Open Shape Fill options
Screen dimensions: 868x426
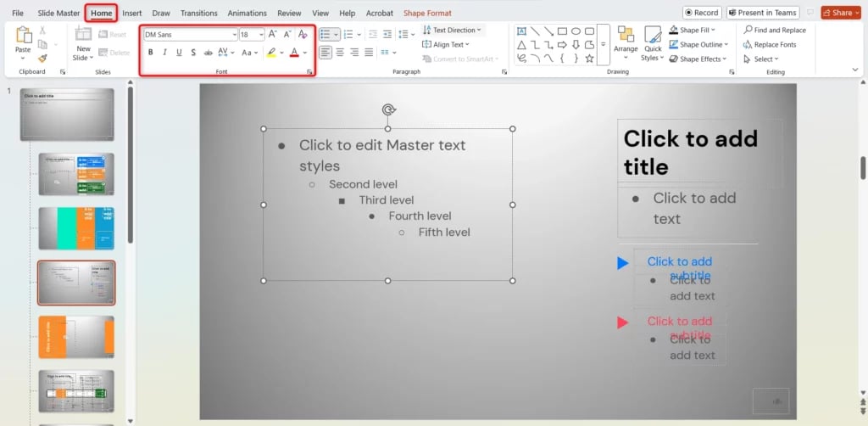692,30
